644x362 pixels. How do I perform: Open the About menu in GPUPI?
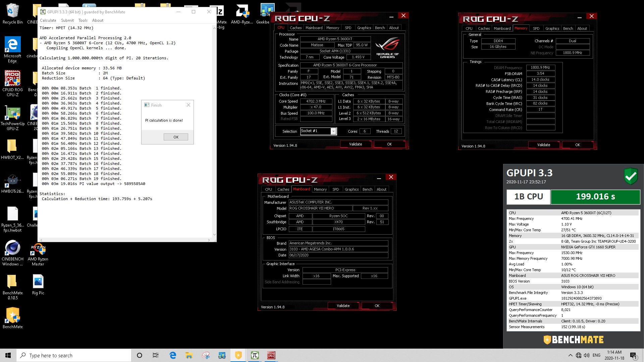tap(98, 20)
